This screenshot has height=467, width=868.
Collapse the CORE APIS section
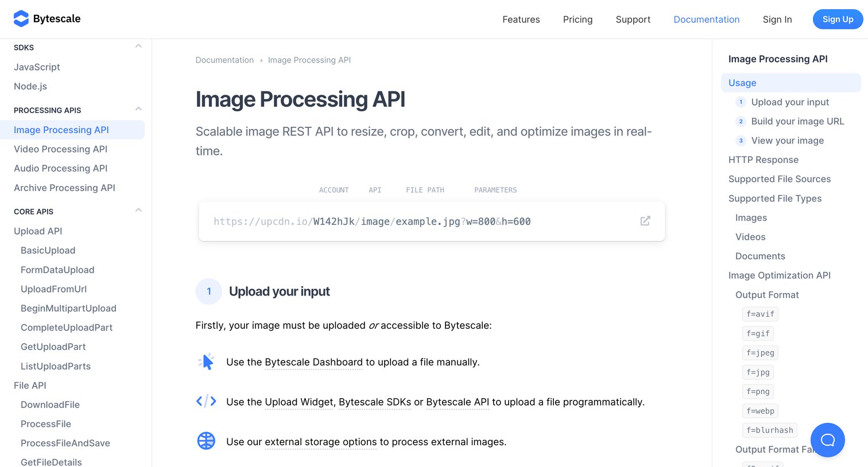pyautogui.click(x=138, y=210)
